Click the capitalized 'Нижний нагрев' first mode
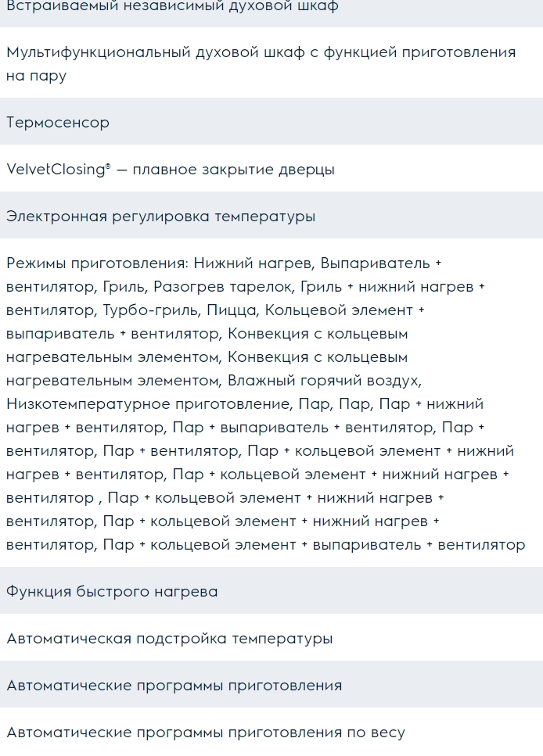Image resolution: width=543 pixels, height=756 pixels. click(253, 263)
